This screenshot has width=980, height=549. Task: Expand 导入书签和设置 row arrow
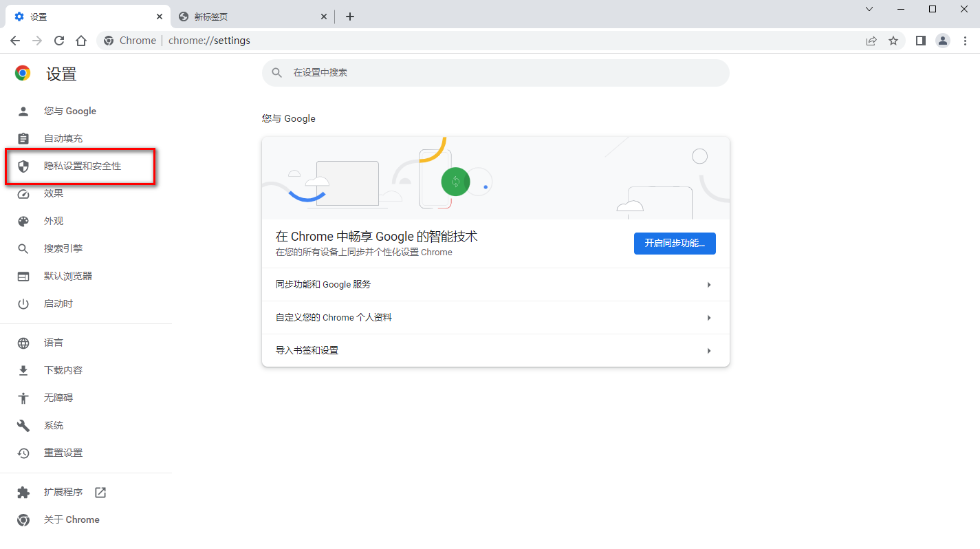point(709,351)
